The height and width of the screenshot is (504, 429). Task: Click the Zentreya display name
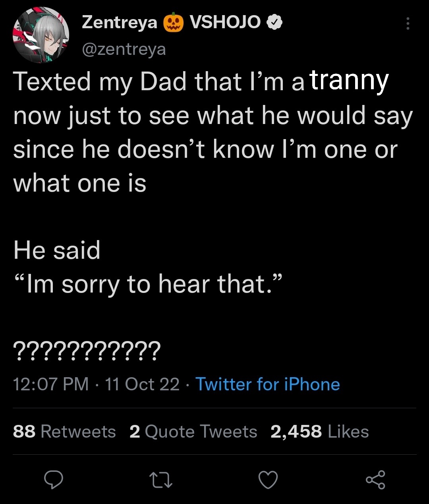coord(120,23)
